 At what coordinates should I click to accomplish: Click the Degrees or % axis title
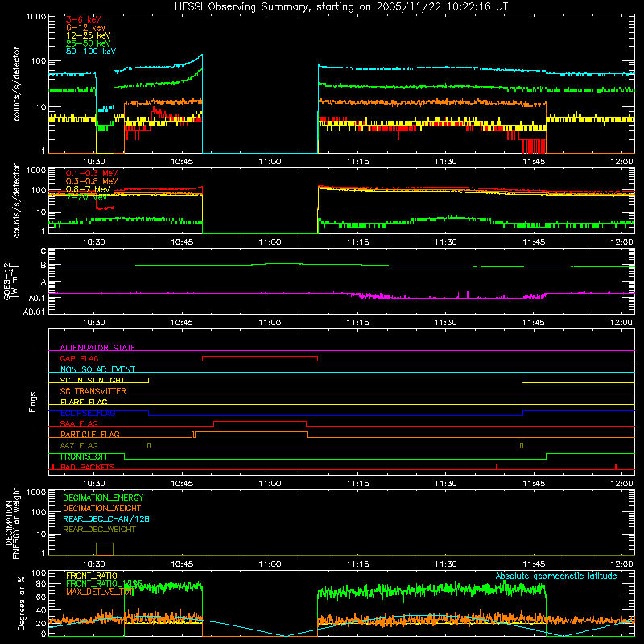pos(21,603)
